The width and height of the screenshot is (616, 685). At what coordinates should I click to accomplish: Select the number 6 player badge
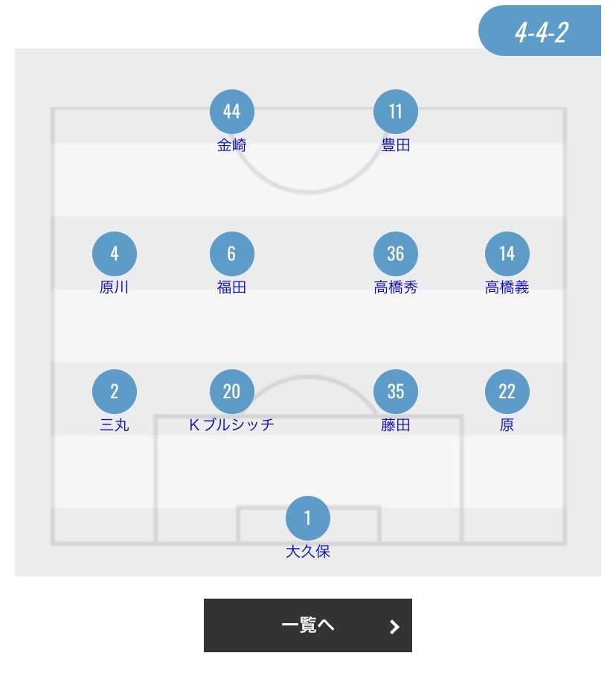231,254
